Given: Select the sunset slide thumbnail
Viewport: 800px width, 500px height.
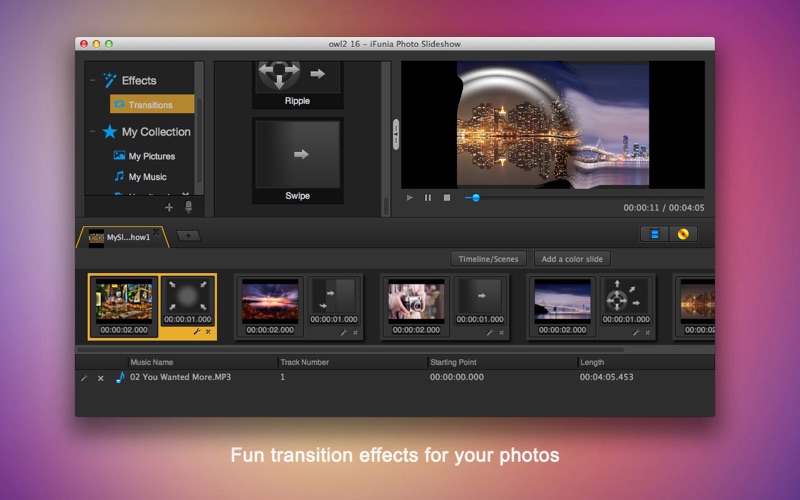Looking at the screenshot, I should pos(270,302).
